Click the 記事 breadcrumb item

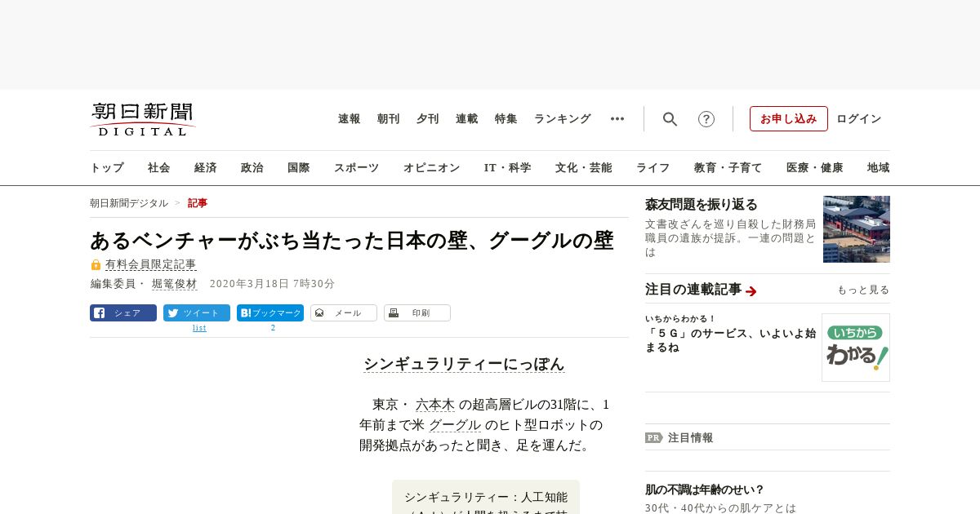[x=198, y=203]
